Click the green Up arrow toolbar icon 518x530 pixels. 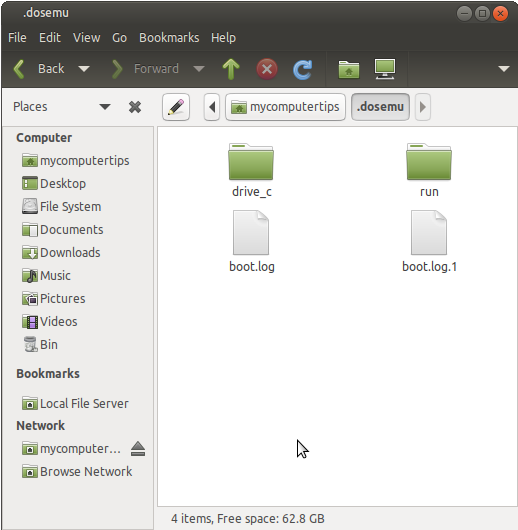point(231,69)
